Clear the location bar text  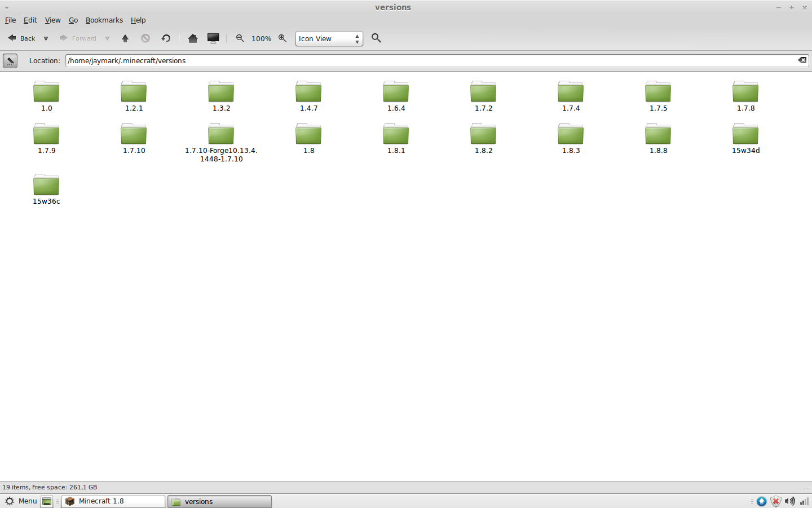(802, 60)
